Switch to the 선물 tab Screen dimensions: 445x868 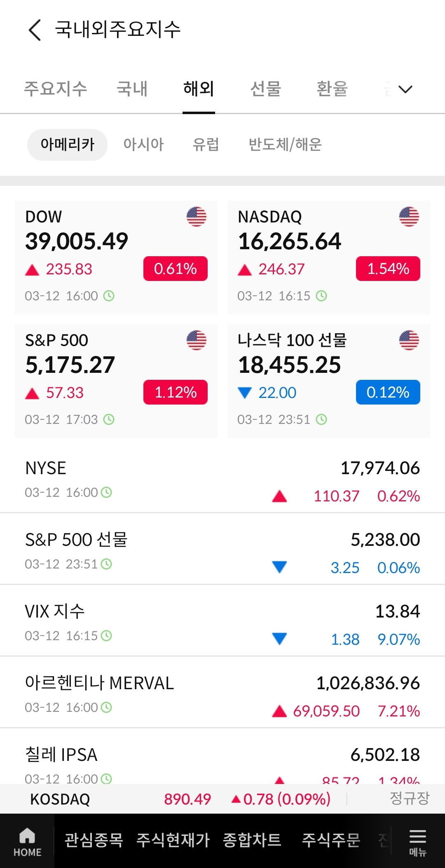point(266,89)
